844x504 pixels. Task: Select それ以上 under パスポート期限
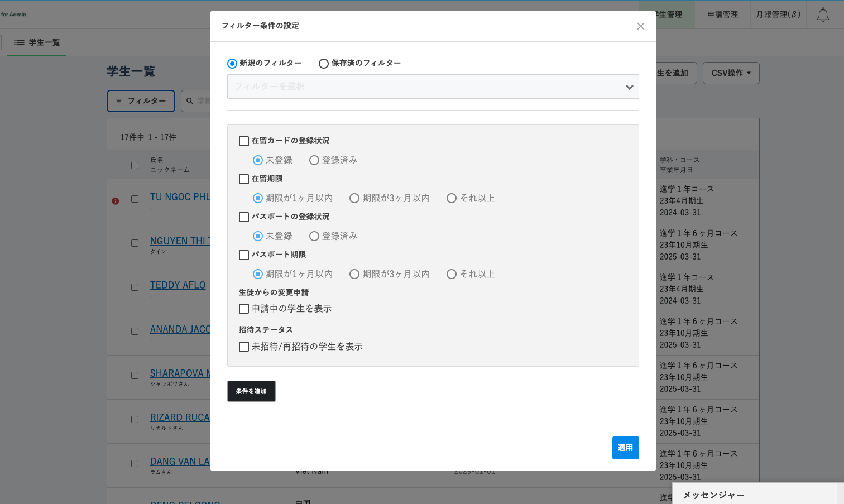click(x=452, y=274)
